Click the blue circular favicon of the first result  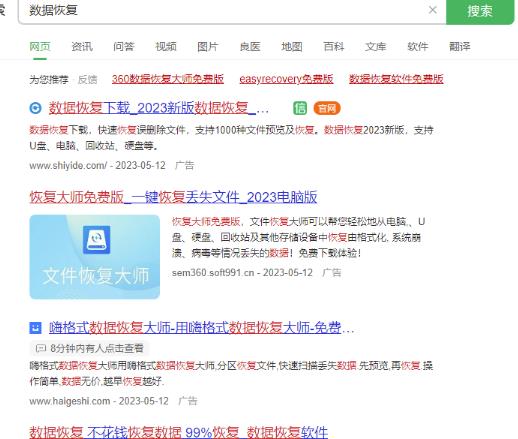[x=35, y=108]
